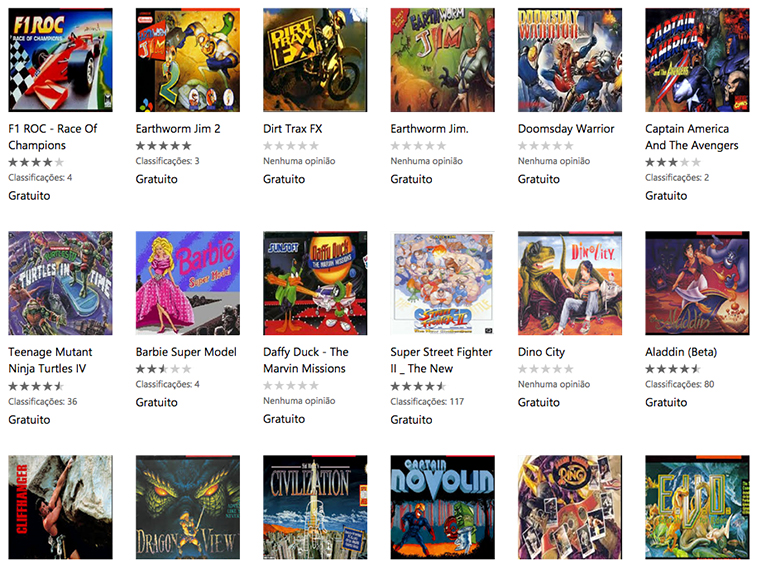Open the Captain Novolin cover
This screenshot has height=568, width=757.
point(443,507)
